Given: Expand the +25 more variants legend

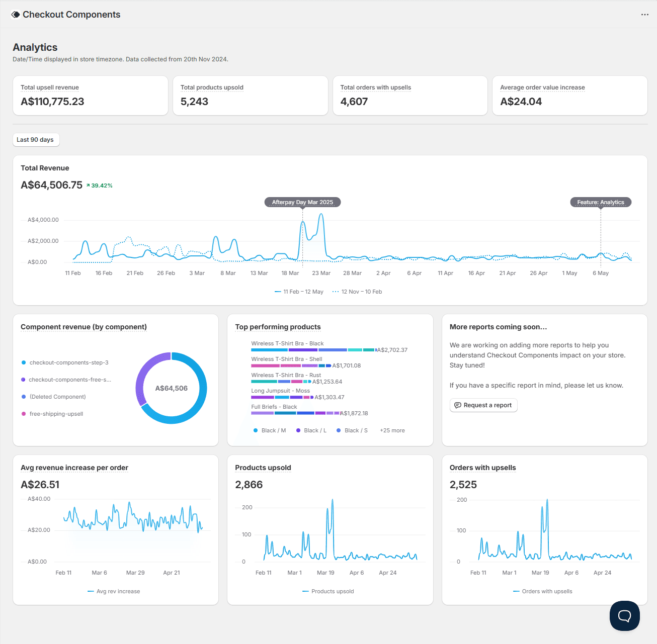Looking at the screenshot, I should [392, 430].
